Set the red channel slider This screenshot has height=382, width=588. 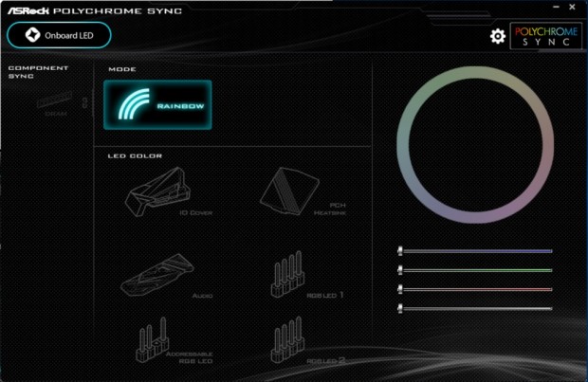click(x=475, y=289)
